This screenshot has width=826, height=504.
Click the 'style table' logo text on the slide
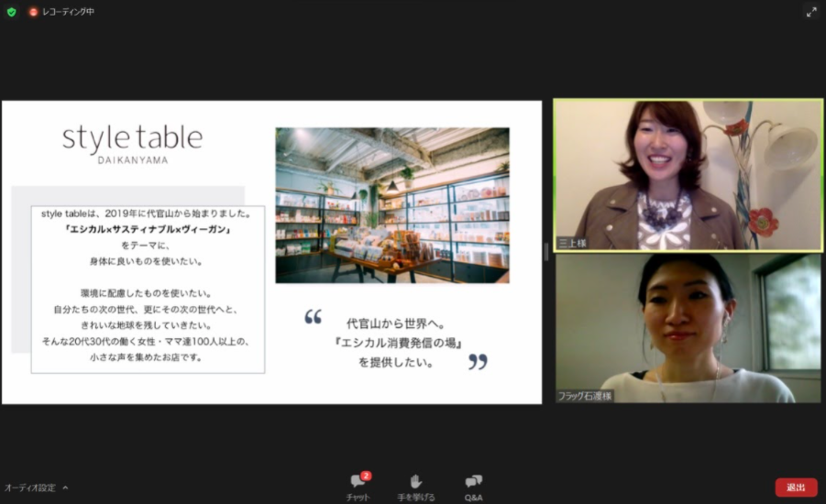pyautogui.click(x=133, y=138)
